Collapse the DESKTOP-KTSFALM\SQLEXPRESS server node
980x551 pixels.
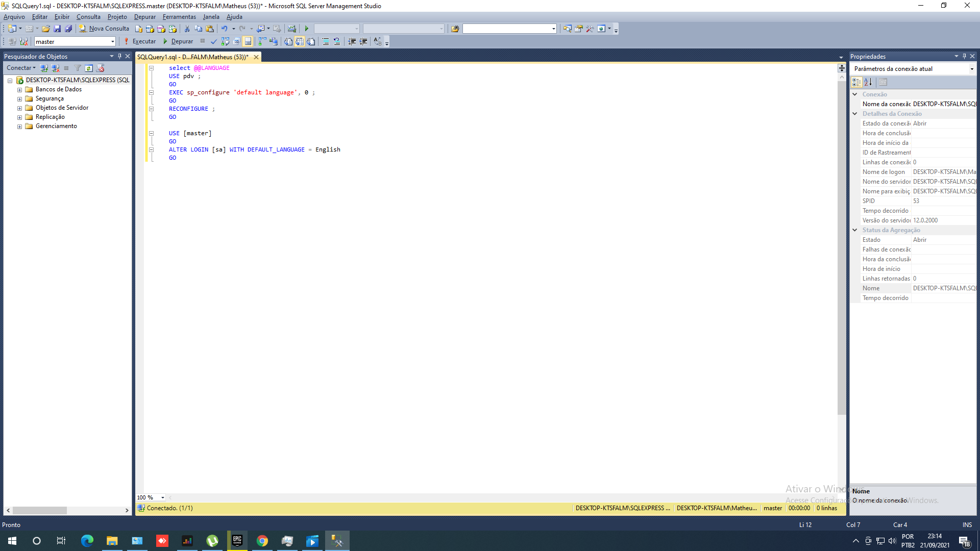pos(10,81)
